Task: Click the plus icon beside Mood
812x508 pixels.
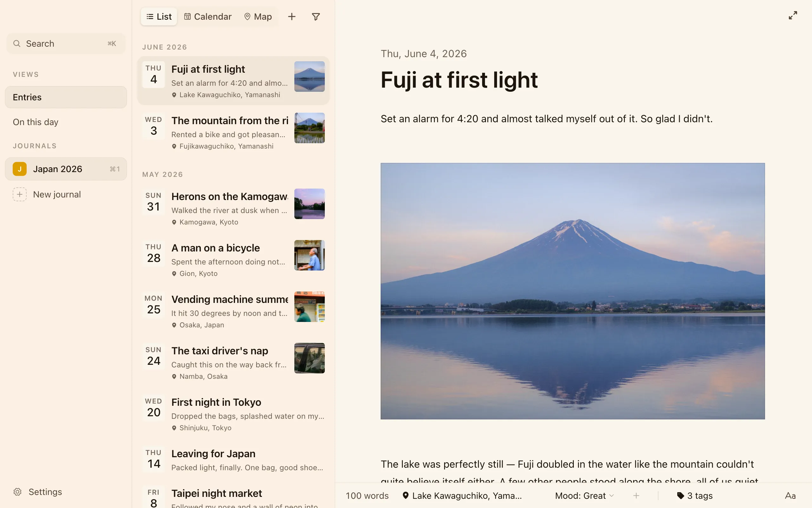Action: coord(636,496)
